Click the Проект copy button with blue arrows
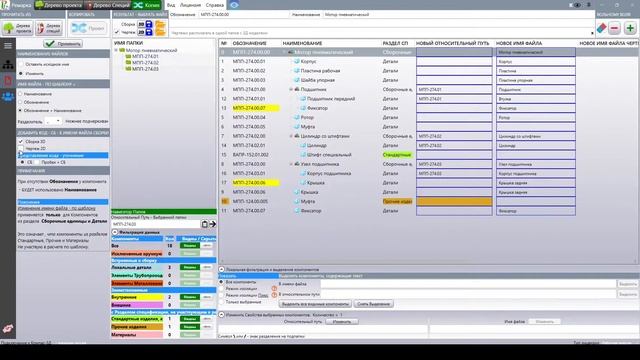 pyautogui.click(x=88, y=28)
